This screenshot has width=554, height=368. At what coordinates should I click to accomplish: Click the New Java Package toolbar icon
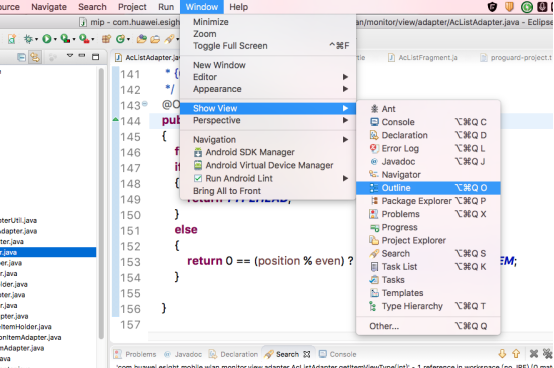[x=106, y=39]
